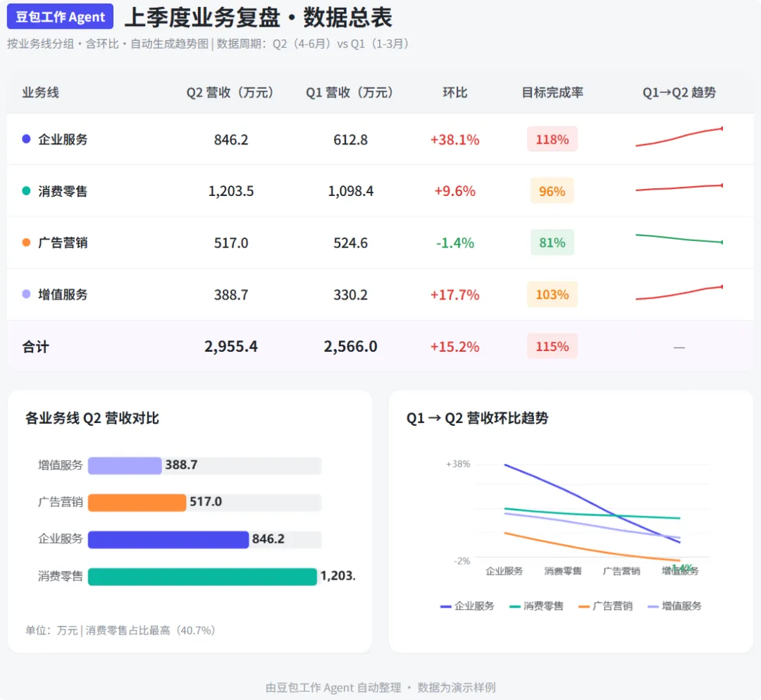
Task: Toggle the 广告营销 legend item
Action: pos(606,606)
